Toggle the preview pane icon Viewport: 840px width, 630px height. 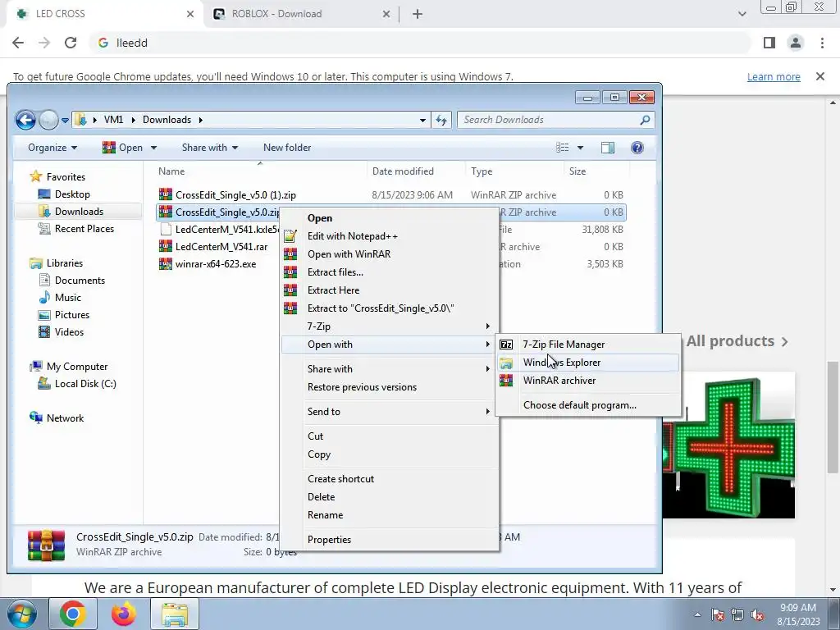(x=608, y=148)
